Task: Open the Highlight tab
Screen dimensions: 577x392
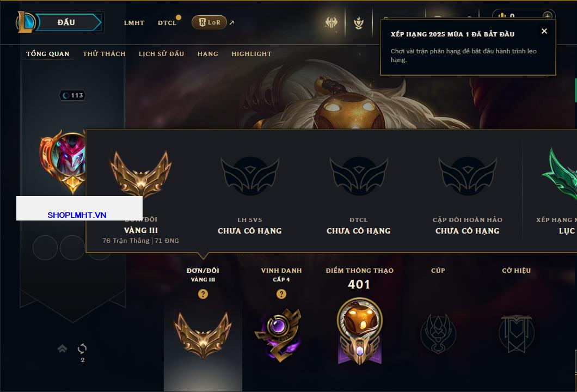Action: click(x=251, y=54)
